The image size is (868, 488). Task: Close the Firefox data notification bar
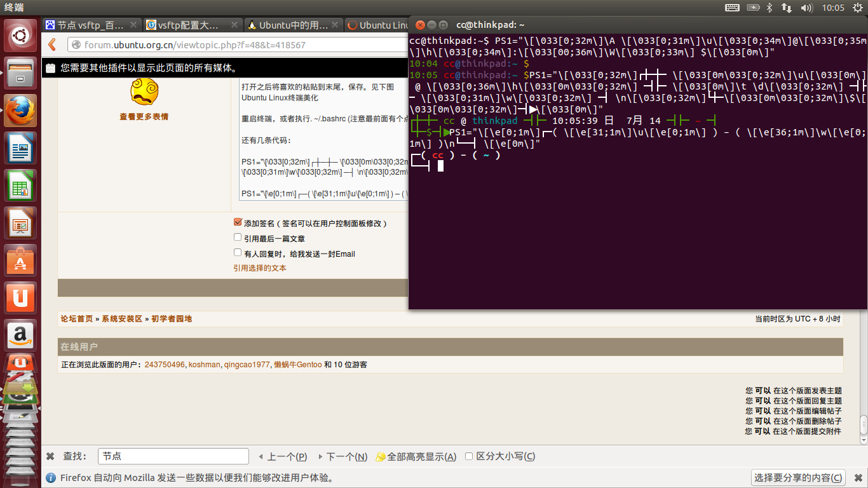858,478
